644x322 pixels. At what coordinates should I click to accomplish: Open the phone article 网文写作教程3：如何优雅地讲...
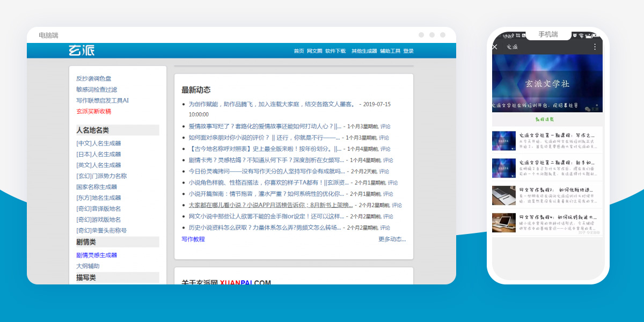click(x=557, y=190)
